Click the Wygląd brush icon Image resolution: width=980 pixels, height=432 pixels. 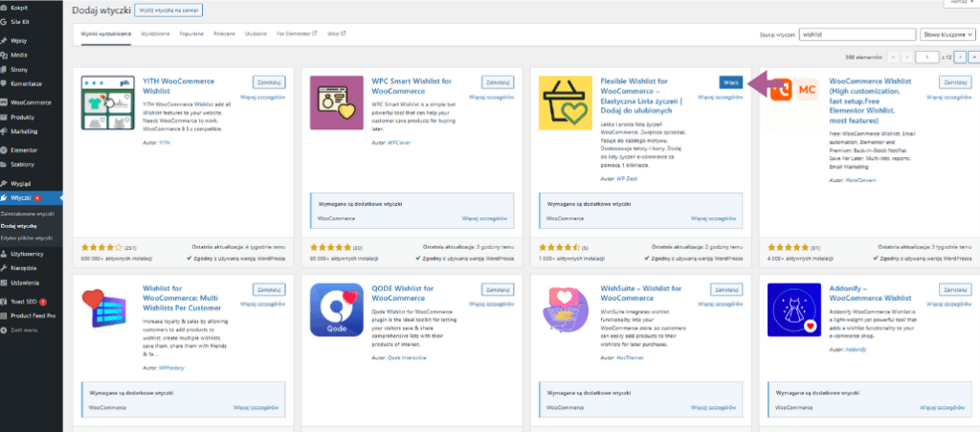point(5,183)
